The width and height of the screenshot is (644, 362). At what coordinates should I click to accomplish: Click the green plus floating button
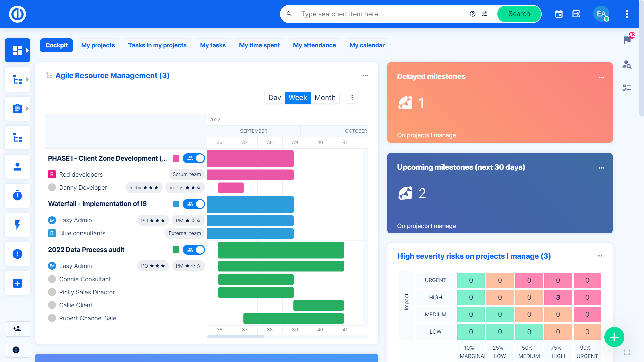click(614, 337)
